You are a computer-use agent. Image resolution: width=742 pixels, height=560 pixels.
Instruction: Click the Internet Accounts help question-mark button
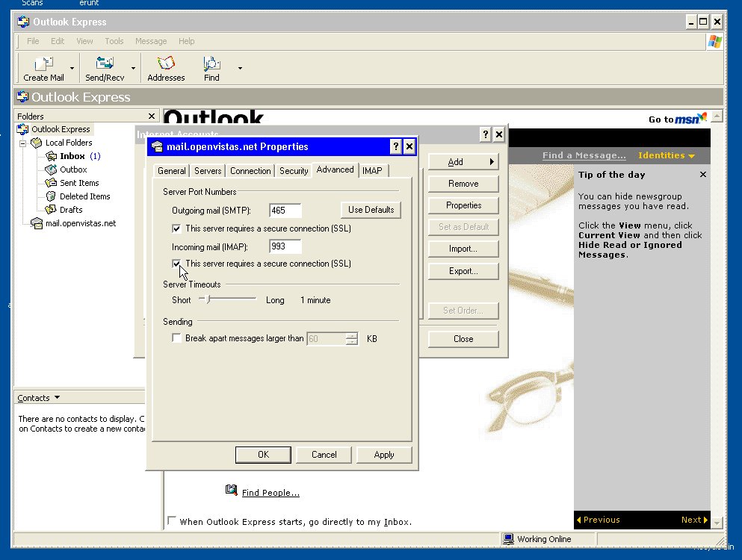[x=485, y=135]
